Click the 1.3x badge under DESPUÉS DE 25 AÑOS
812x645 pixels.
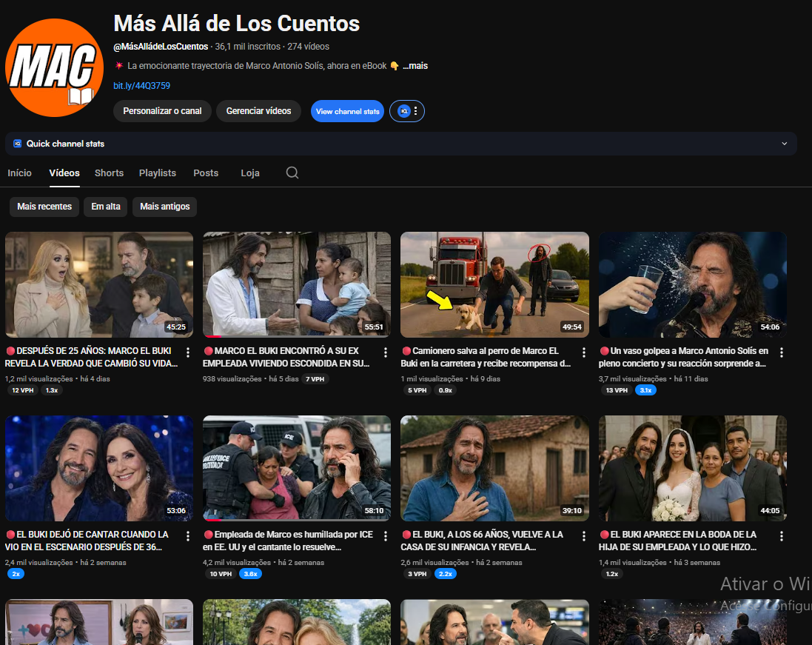(x=52, y=390)
